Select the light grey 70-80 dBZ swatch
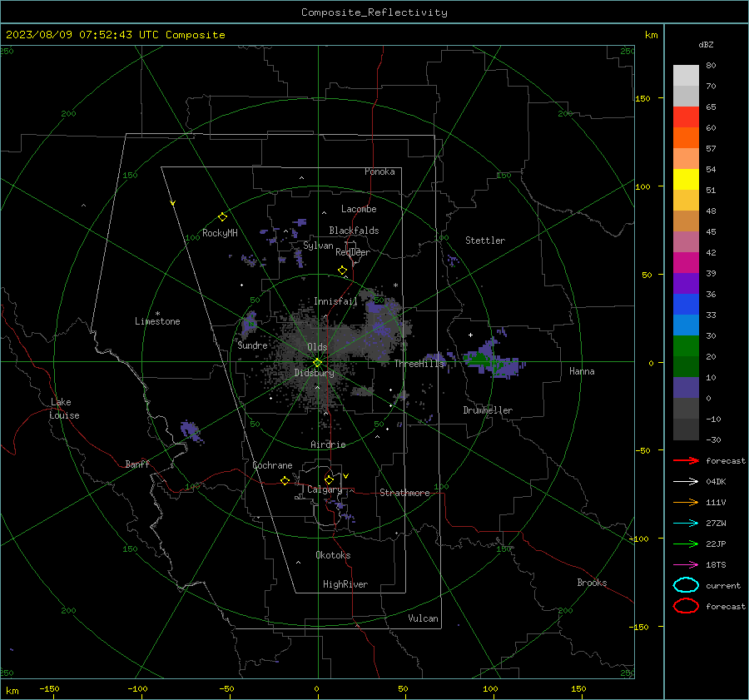Image resolution: width=749 pixels, height=700 pixels. point(686,76)
